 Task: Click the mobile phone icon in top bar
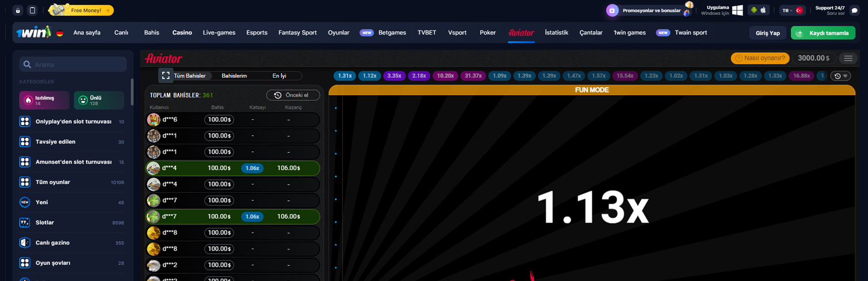32,10
